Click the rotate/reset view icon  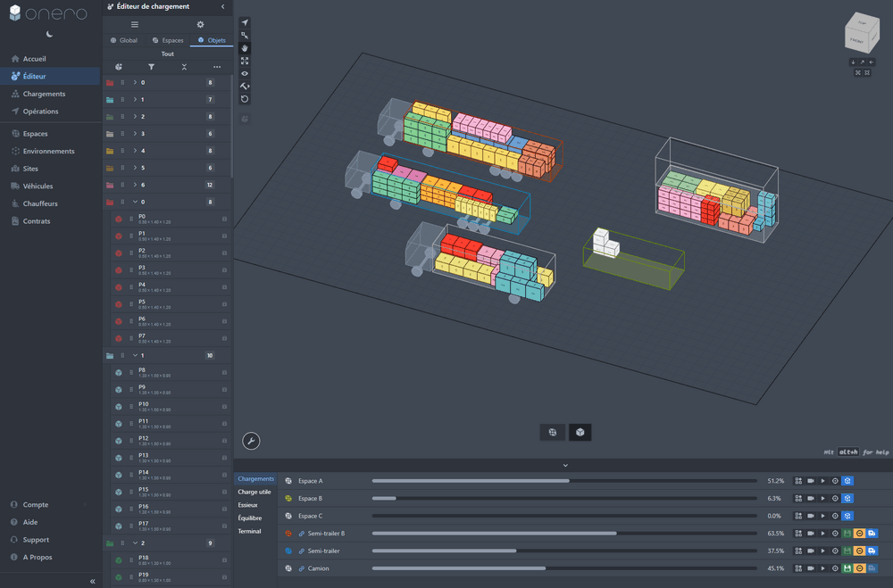point(245,98)
